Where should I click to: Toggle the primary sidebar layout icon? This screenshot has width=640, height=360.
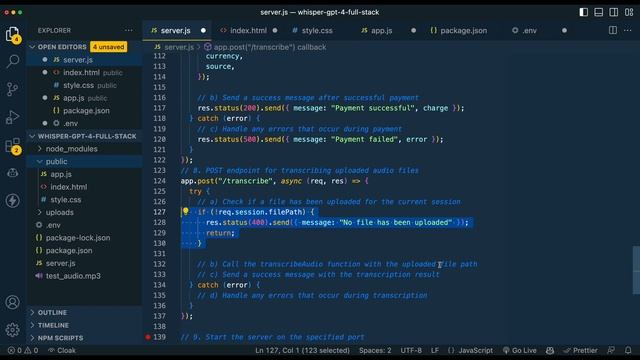pos(584,12)
